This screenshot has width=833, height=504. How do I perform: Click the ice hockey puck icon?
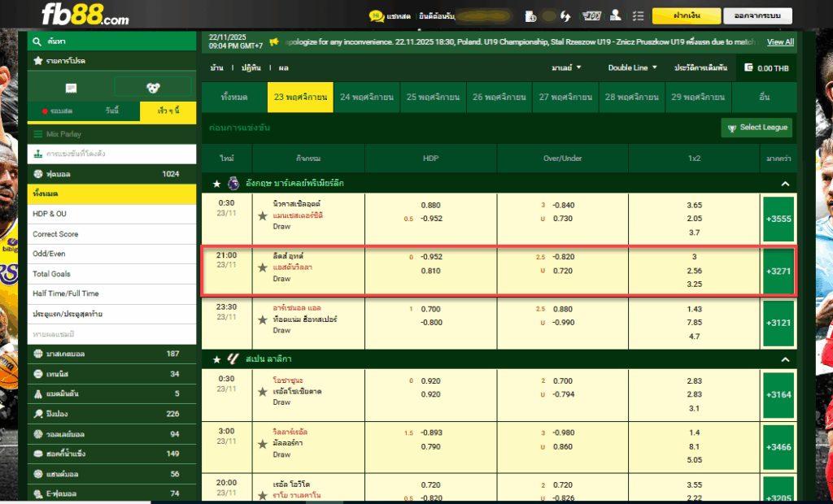point(37,454)
